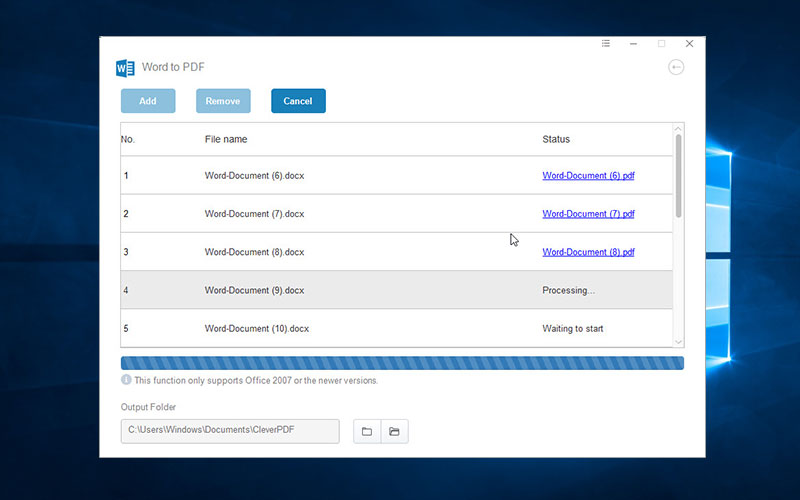Click row number 1 cell
This screenshot has width=800, height=500.
pos(126,176)
